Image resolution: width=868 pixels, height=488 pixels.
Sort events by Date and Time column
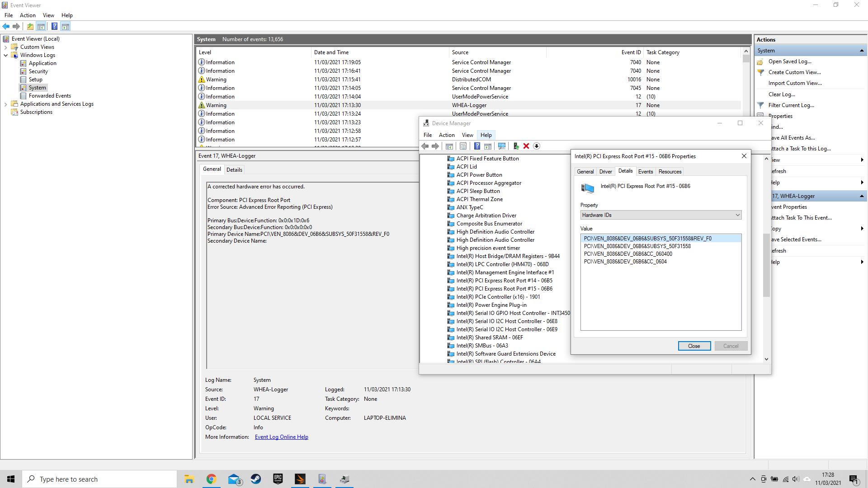(x=380, y=52)
